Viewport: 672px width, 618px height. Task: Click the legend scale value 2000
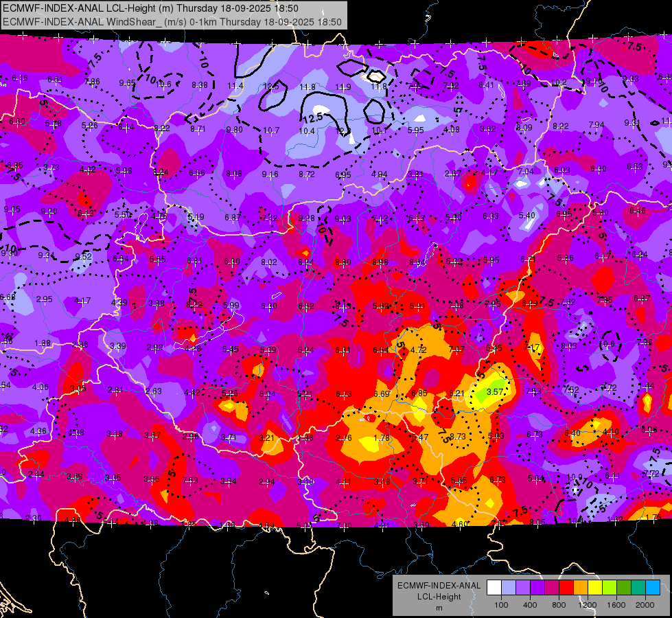point(645,605)
